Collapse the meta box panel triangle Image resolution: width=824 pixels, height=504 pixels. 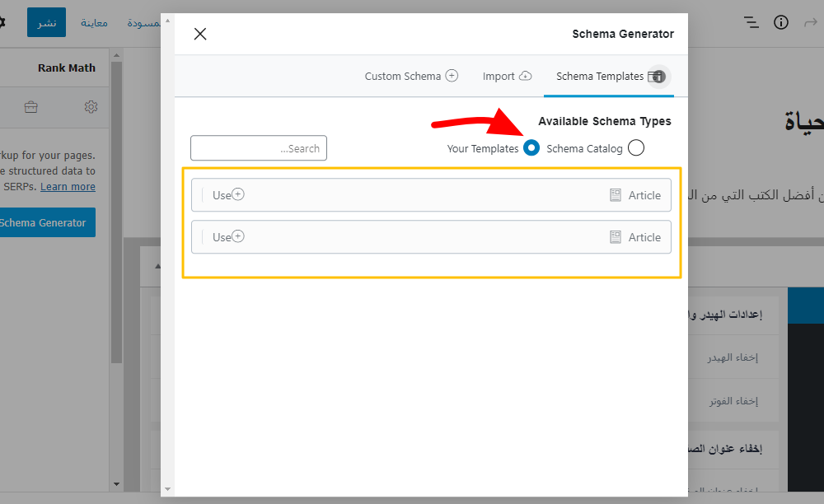157,266
